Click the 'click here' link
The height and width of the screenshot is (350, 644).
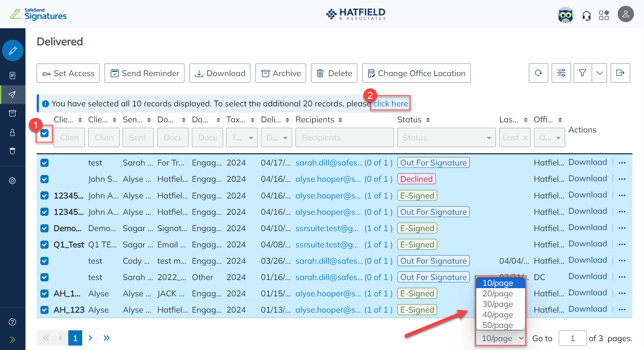point(391,103)
